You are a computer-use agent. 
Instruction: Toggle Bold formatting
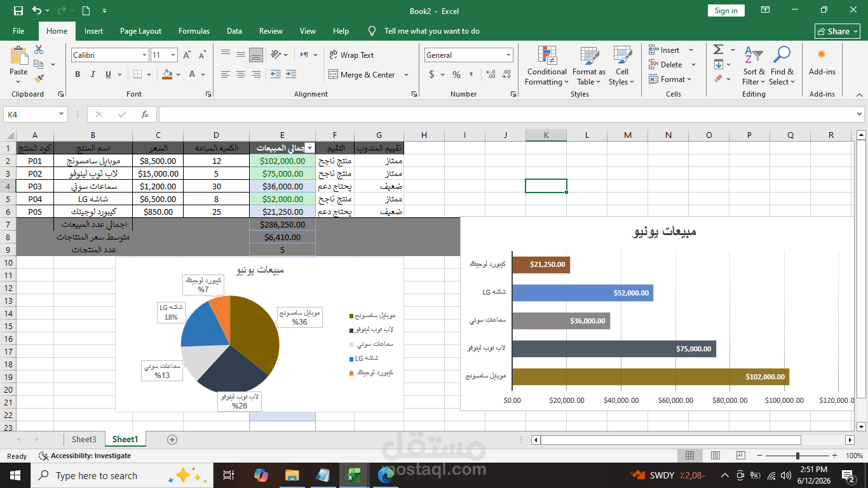point(78,74)
